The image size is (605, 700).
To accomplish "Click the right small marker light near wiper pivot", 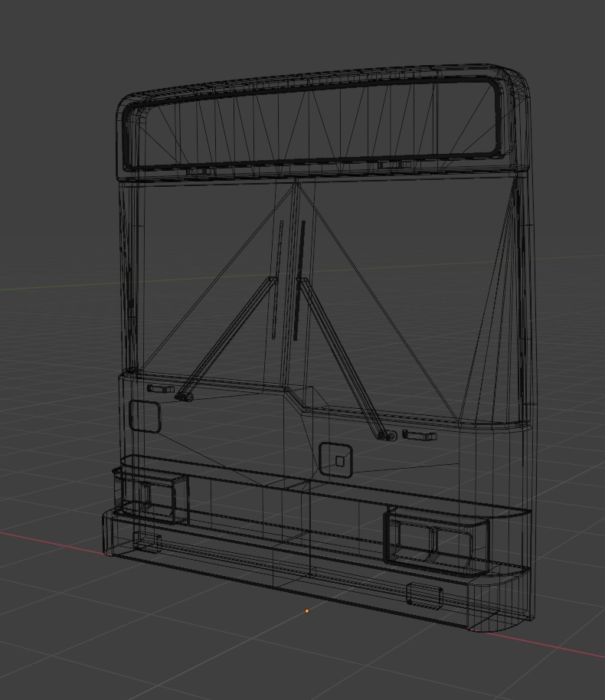I will point(420,435).
